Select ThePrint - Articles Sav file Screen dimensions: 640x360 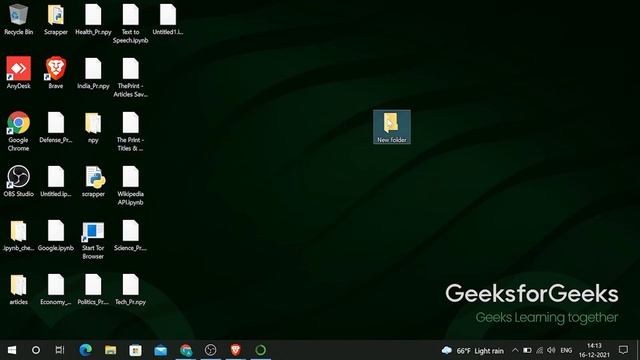click(x=131, y=77)
